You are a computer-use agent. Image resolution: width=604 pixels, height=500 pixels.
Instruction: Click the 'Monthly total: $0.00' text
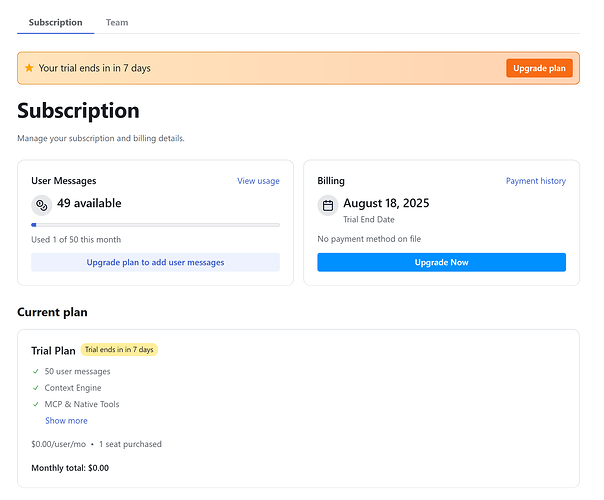point(70,468)
